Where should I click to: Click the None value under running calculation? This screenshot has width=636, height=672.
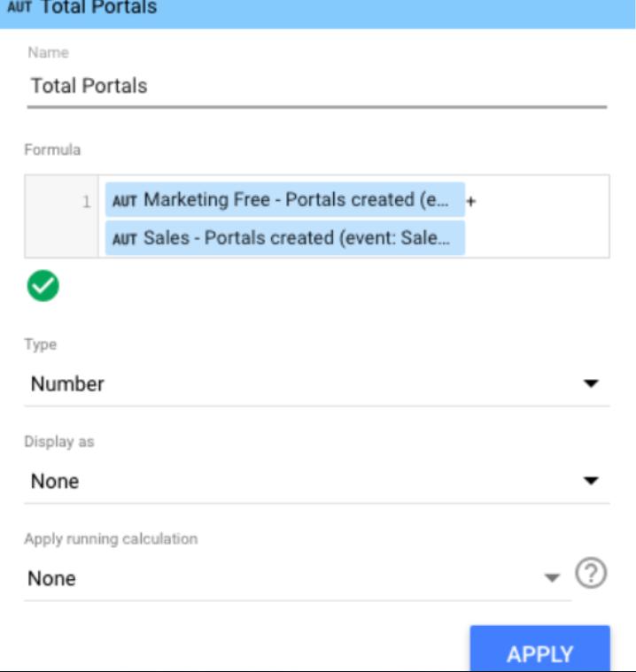tap(51, 579)
